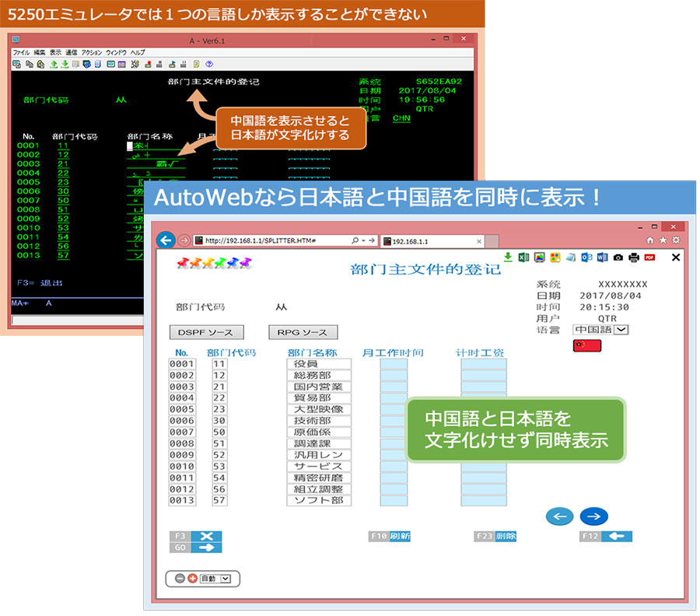Click the browser favorites star icon
This screenshot has width=700, height=616.
[x=663, y=240]
